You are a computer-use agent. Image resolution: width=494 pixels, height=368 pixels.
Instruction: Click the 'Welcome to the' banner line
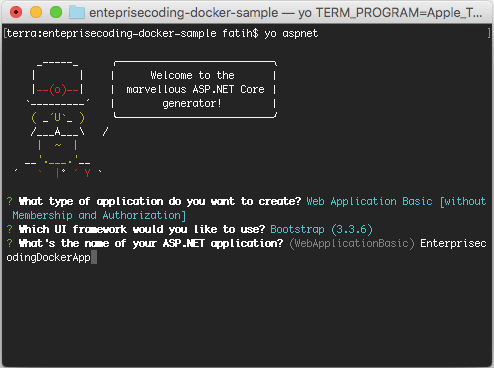[x=192, y=75]
